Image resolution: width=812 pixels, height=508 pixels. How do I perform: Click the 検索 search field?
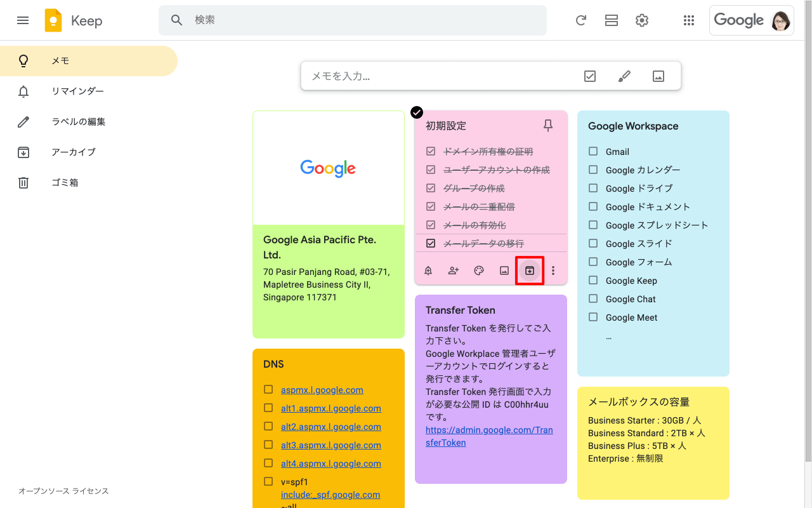353,20
